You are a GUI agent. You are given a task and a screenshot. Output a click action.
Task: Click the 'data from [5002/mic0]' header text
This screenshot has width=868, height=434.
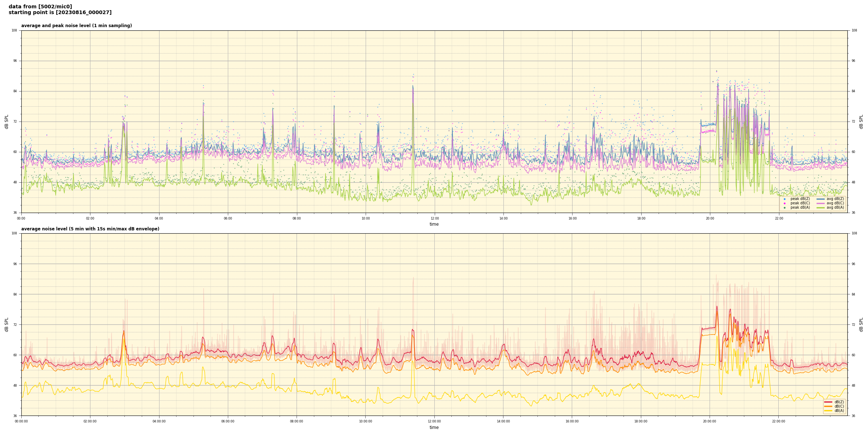[40, 7]
